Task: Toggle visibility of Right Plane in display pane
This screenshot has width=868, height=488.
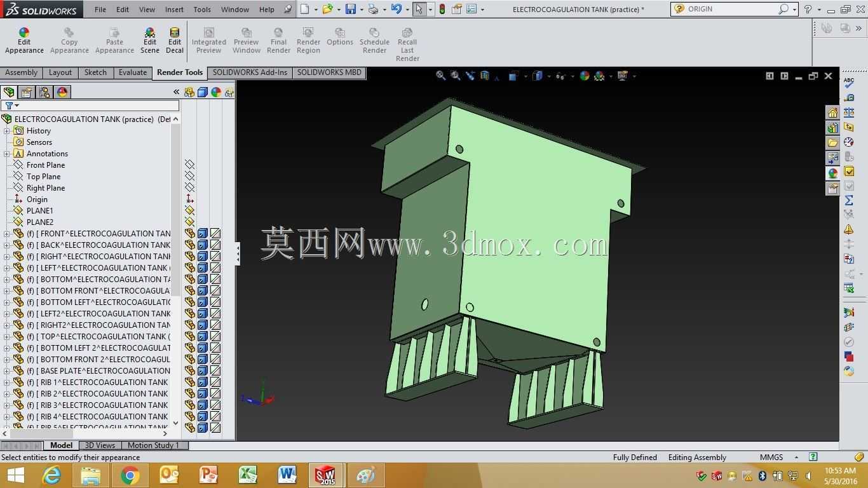Action: pos(189,188)
